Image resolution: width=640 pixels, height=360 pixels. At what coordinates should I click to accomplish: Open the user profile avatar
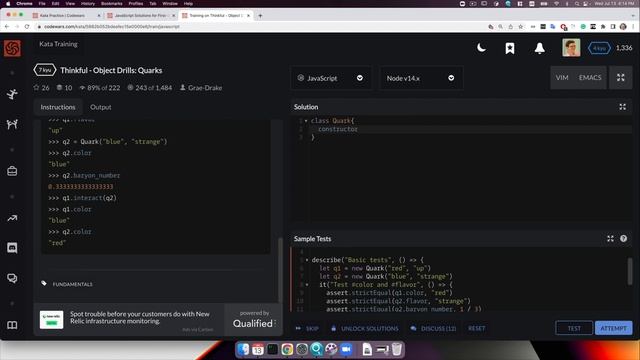[x=571, y=48]
